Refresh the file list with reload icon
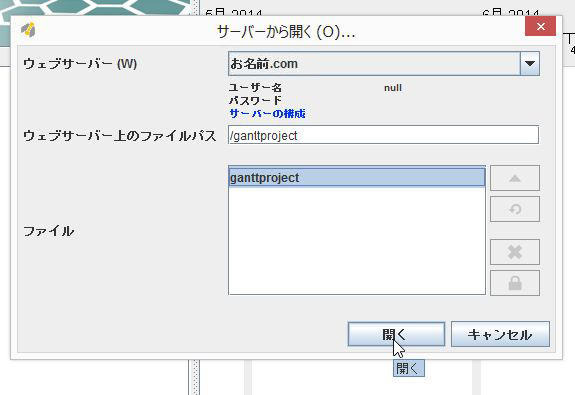 click(515, 209)
